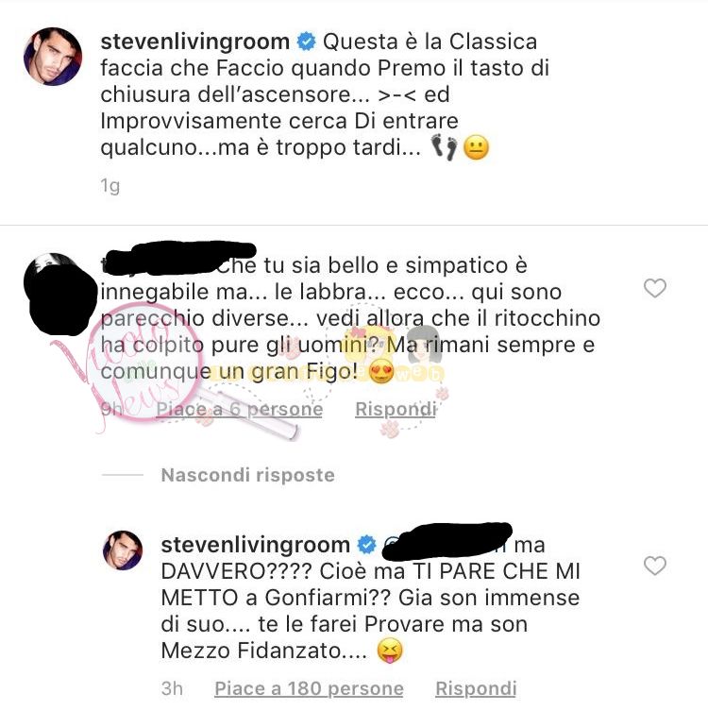Viewport: 708px width, 728px height.
Task: Click the '3h' timestamp on the reply
Action: tap(172, 688)
